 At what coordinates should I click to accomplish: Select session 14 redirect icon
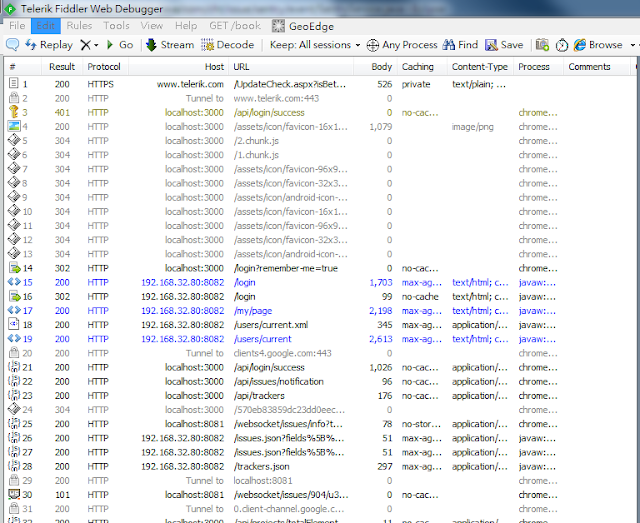[15, 268]
